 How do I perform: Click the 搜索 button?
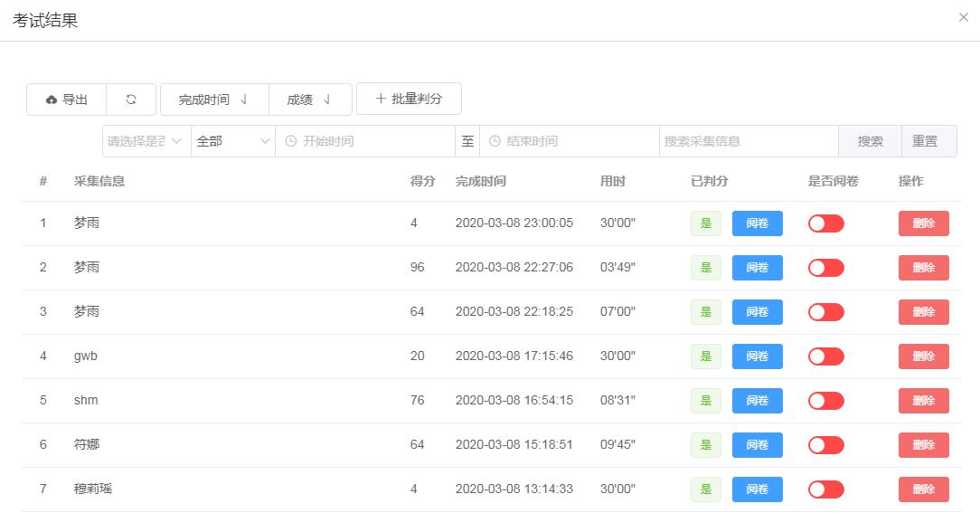click(870, 141)
